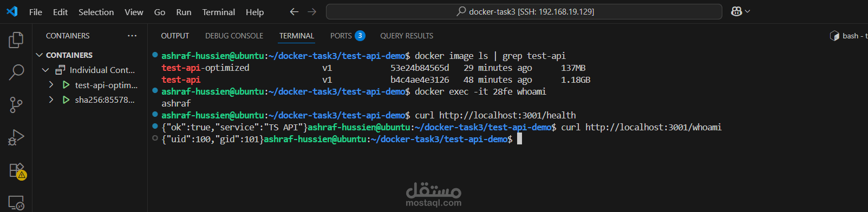
Task: Select the test-api-optim container row
Action: pyautogui.click(x=90, y=85)
